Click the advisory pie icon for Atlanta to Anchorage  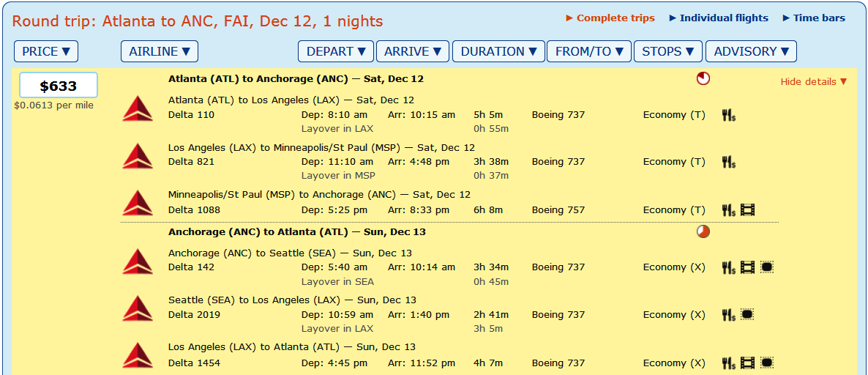click(703, 78)
